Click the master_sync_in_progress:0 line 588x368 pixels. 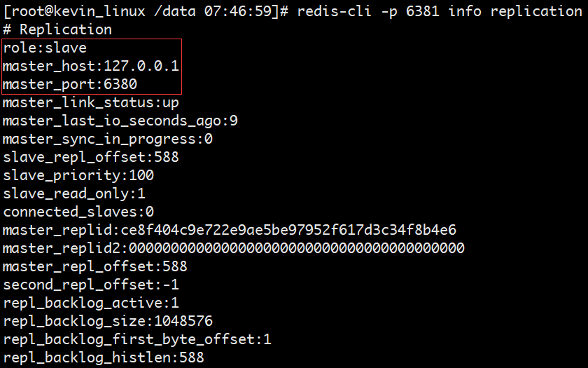tap(108, 139)
